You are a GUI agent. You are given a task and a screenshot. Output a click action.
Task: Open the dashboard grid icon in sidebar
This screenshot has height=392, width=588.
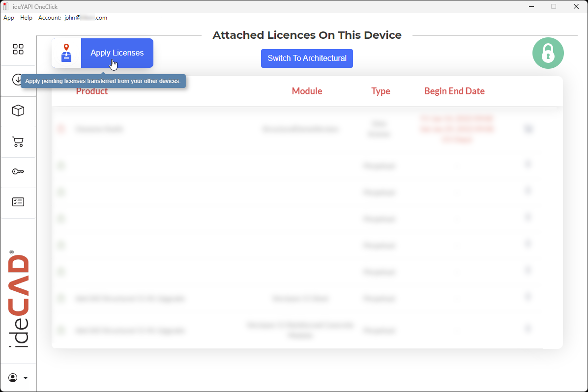coord(18,49)
